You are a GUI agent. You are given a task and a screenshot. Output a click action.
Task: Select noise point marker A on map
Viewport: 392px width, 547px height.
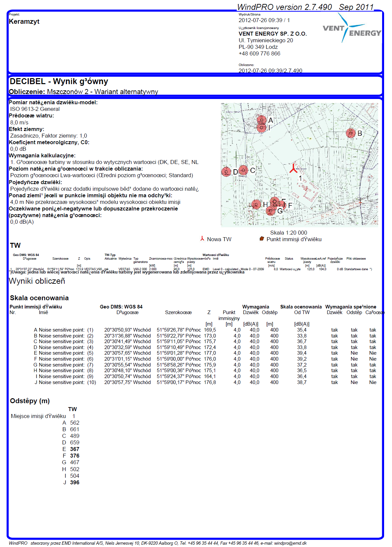262,120
